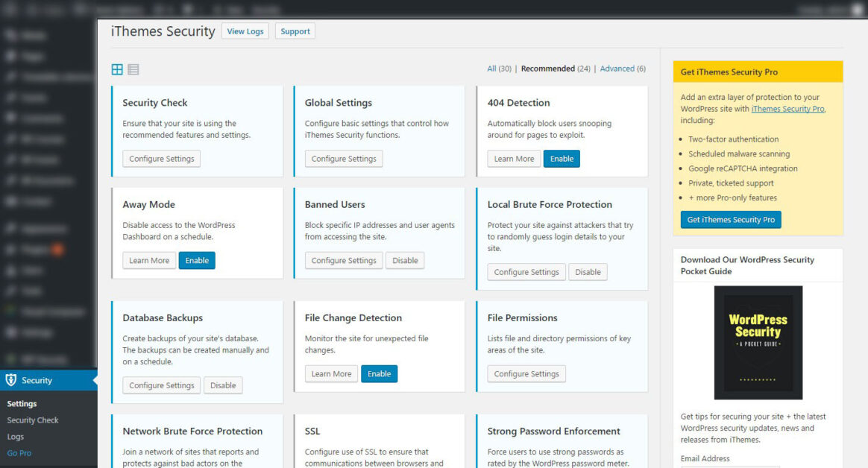Click the SSL card title
Image resolution: width=868 pixels, height=468 pixels.
click(312, 431)
